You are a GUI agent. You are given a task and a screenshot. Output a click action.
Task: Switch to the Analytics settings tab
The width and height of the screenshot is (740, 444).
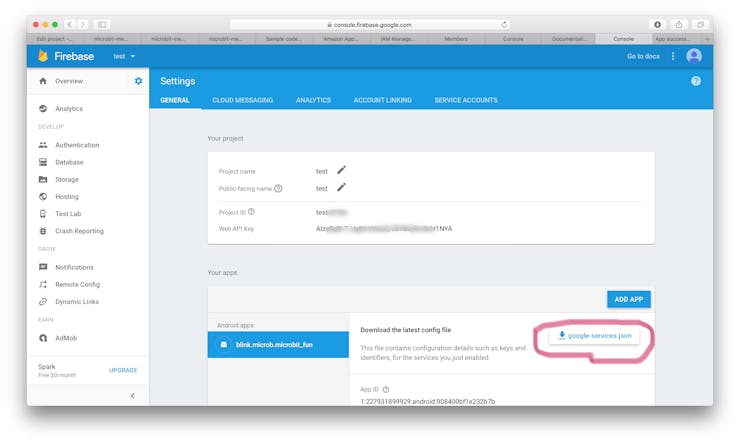click(x=313, y=100)
